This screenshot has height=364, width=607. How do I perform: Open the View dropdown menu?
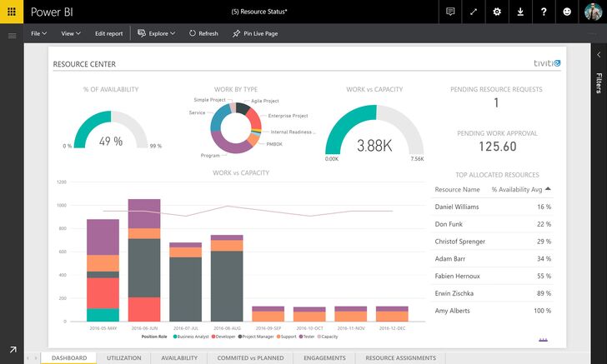pos(70,34)
